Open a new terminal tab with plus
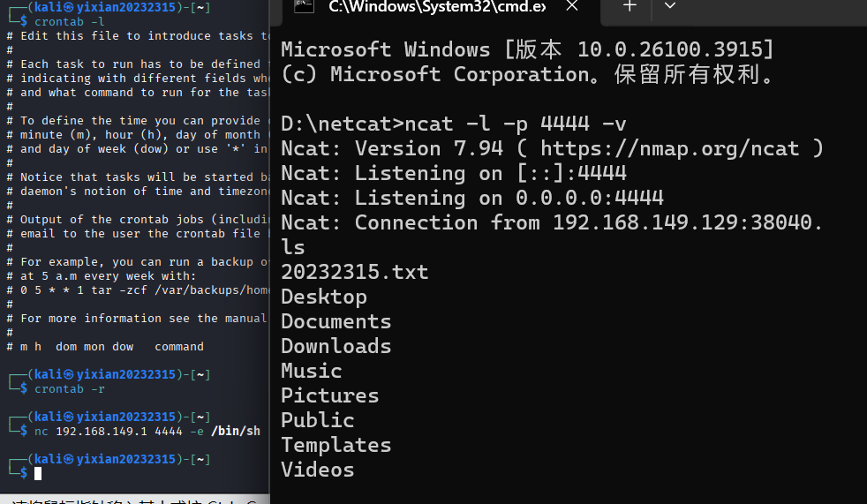867x504 pixels. click(630, 7)
